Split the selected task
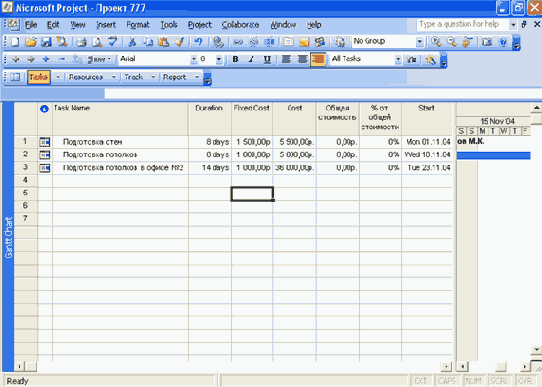542x387 pixels. 269,42
